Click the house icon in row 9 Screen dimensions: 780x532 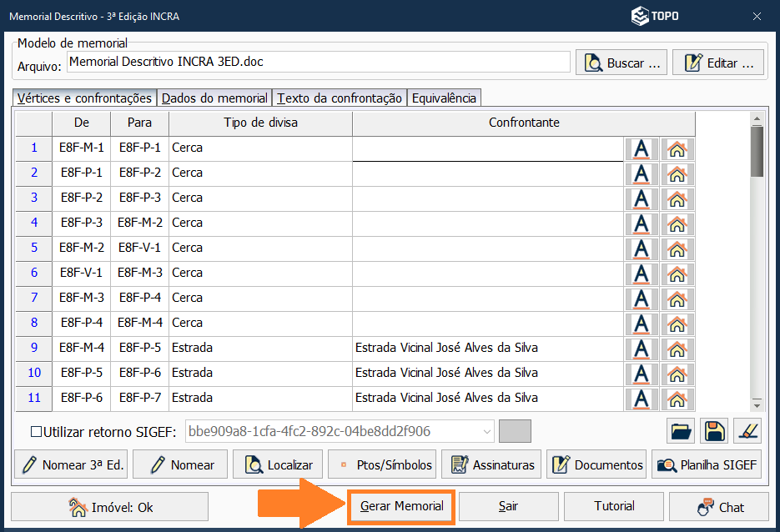point(677,349)
